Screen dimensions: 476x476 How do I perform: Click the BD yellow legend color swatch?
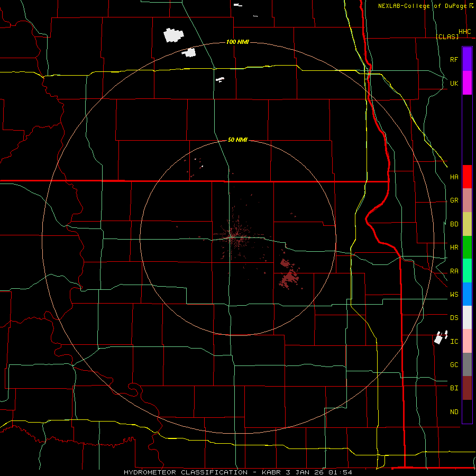click(x=467, y=224)
